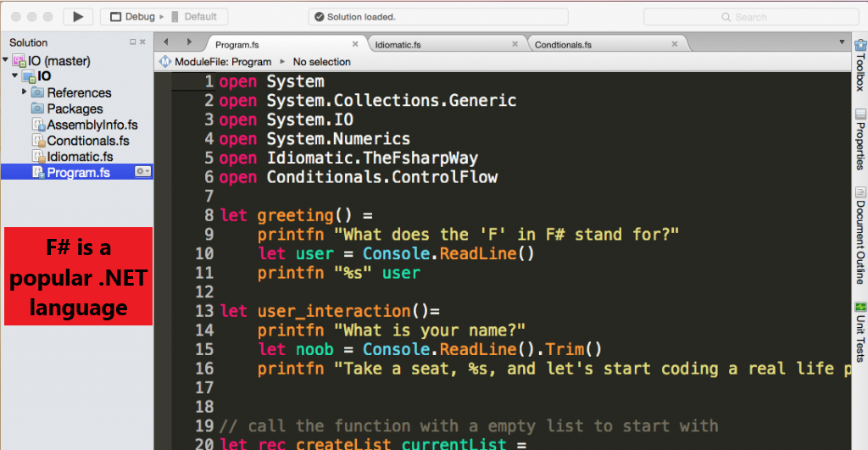This screenshot has height=450, width=868.
Task: Open AssemblyInfo.fs in solution tree
Action: click(92, 125)
